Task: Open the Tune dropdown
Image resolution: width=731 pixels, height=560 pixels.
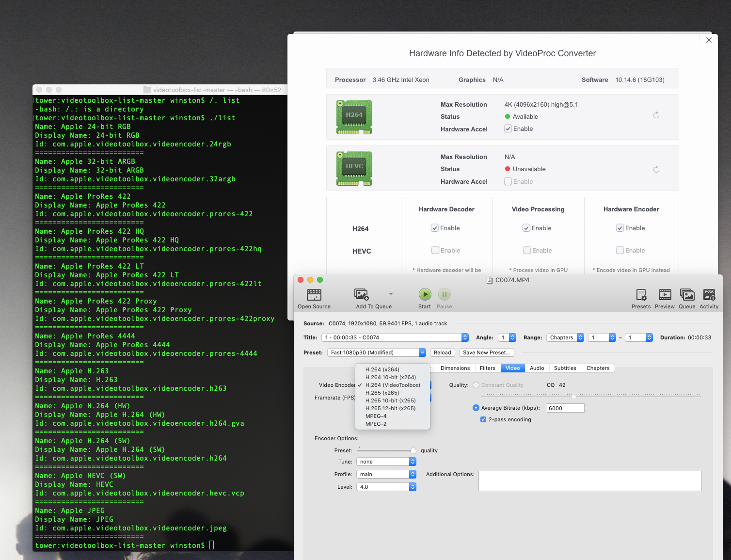Action: coord(386,462)
